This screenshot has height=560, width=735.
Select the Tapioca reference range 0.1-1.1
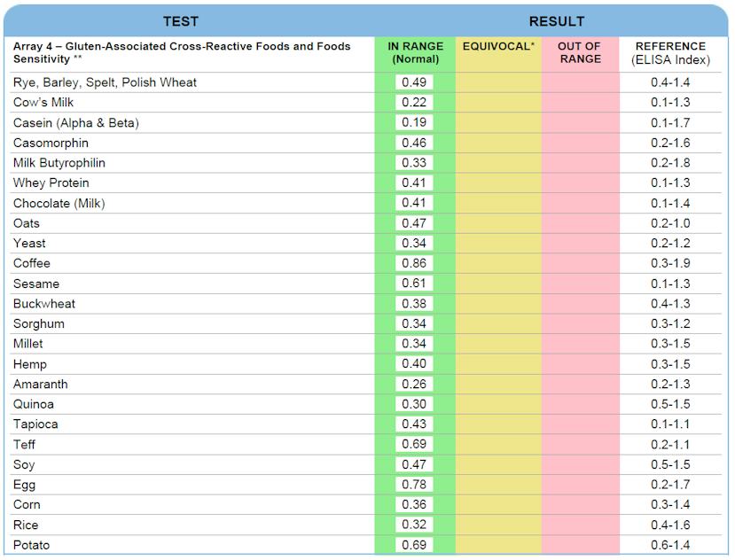click(670, 425)
